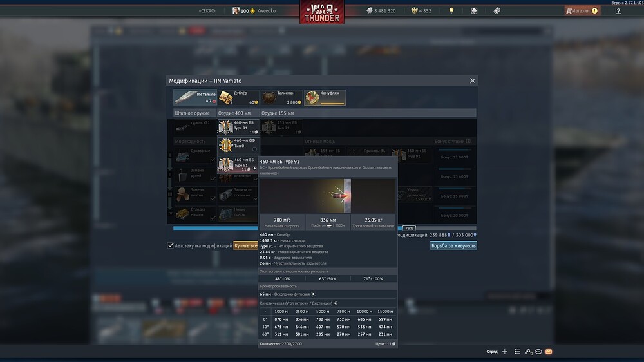Click the 870 мм table cell
This screenshot has width=644, height=362.
(x=281, y=319)
